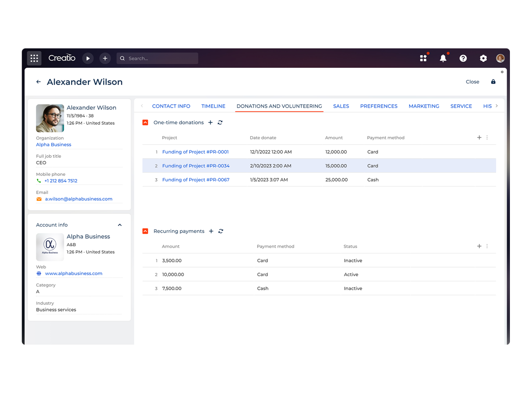Open the help center icon
The image size is (532, 393).
tap(463, 58)
